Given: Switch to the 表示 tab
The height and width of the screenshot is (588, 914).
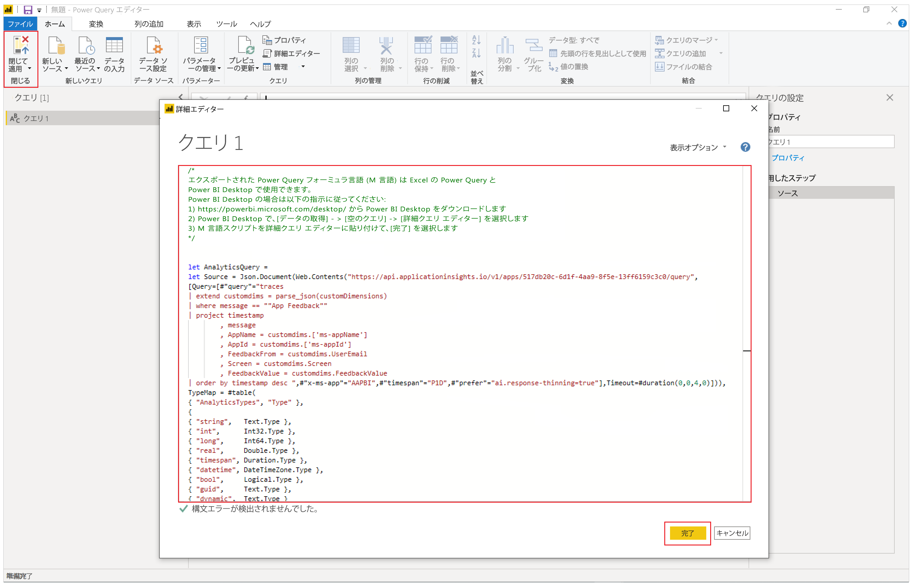Looking at the screenshot, I should tap(194, 24).
